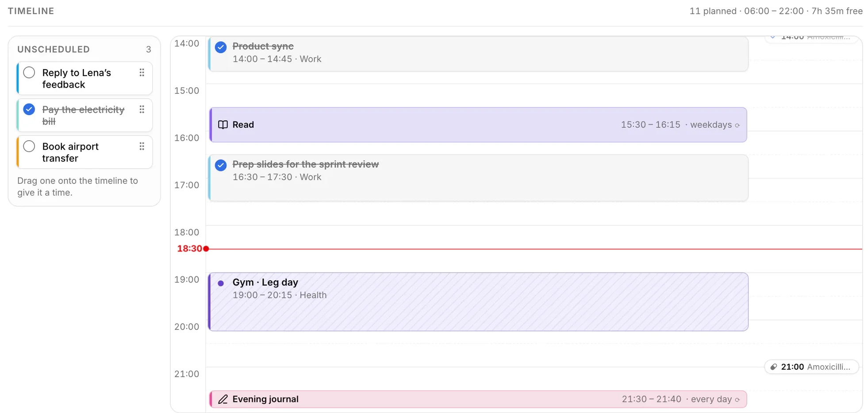Click the 19:00 – 20:15 · Health text
This screenshot has width=868, height=413.
point(280,295)
